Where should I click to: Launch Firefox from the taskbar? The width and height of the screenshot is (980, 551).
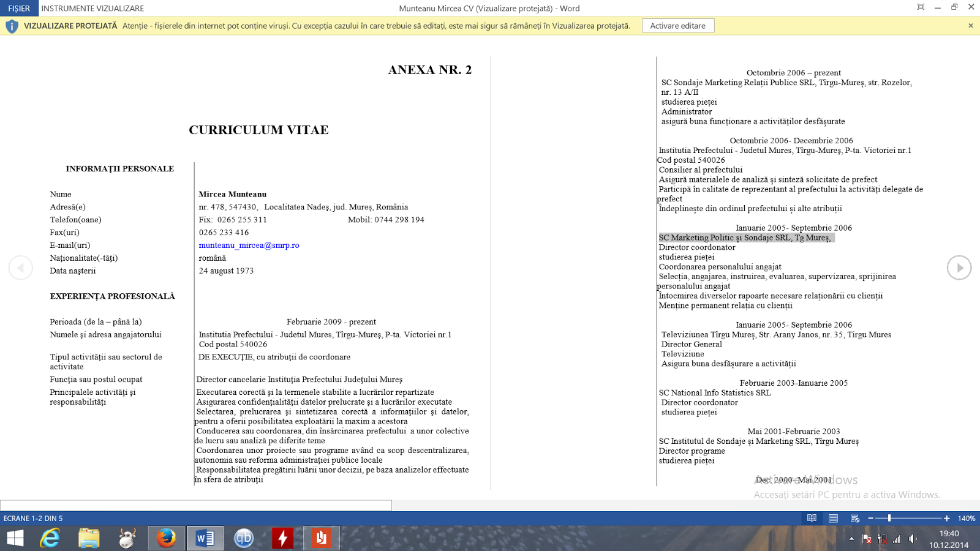tap(166, 538)
